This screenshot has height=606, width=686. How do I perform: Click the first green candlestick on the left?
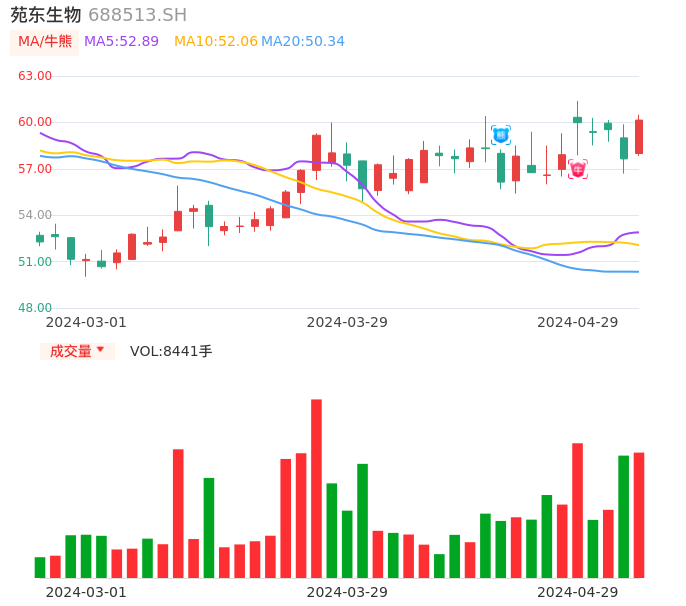tap(40, 238)
